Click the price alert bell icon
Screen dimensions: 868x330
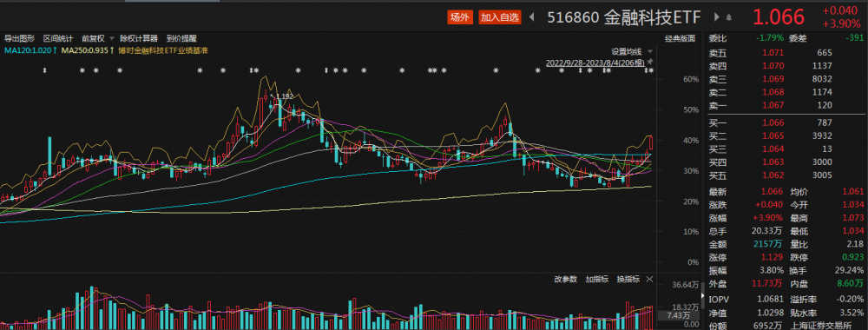coord(728,17)
